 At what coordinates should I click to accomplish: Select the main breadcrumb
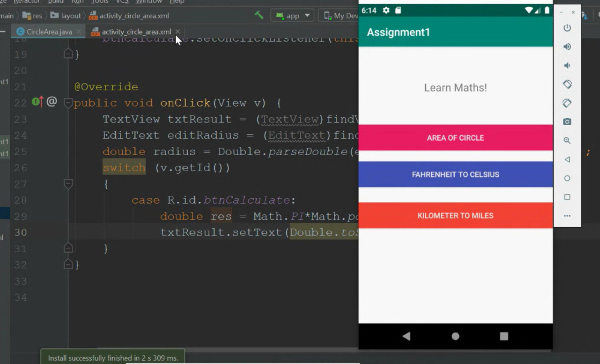click(x=7, y=16)
